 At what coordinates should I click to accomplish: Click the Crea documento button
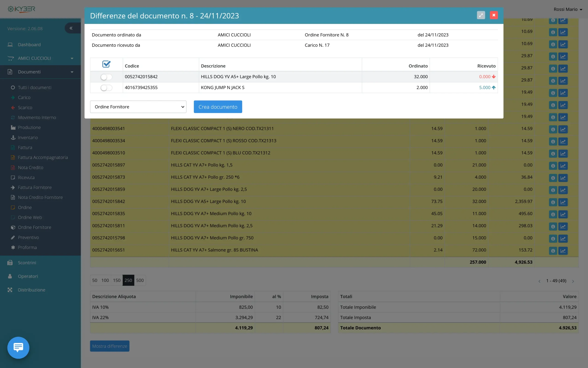218,107
